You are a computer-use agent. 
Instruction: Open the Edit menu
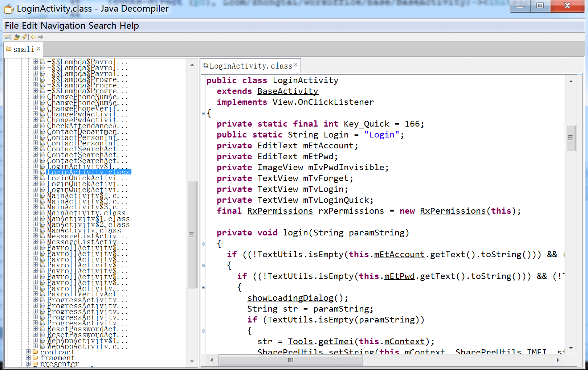coord(30,26)
